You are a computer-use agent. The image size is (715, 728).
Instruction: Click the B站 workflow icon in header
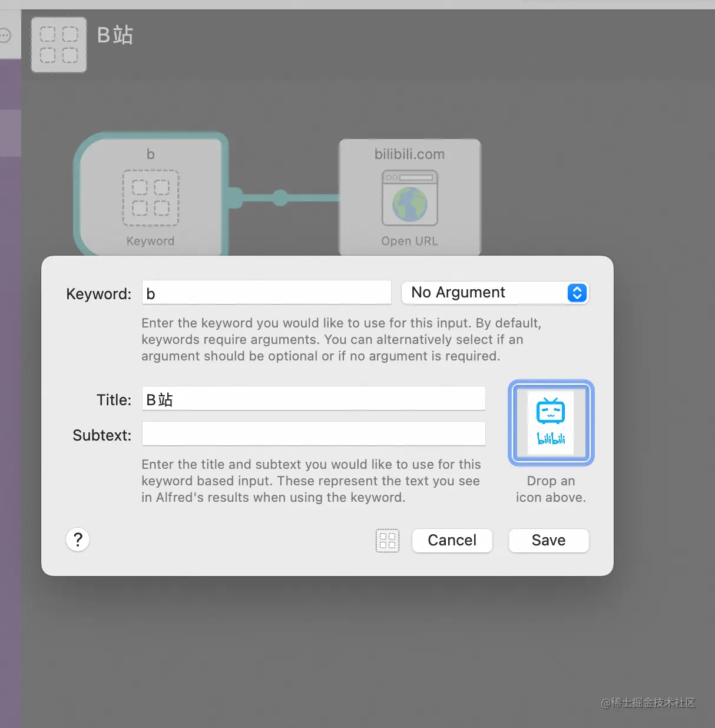click(x=59, y=45)
